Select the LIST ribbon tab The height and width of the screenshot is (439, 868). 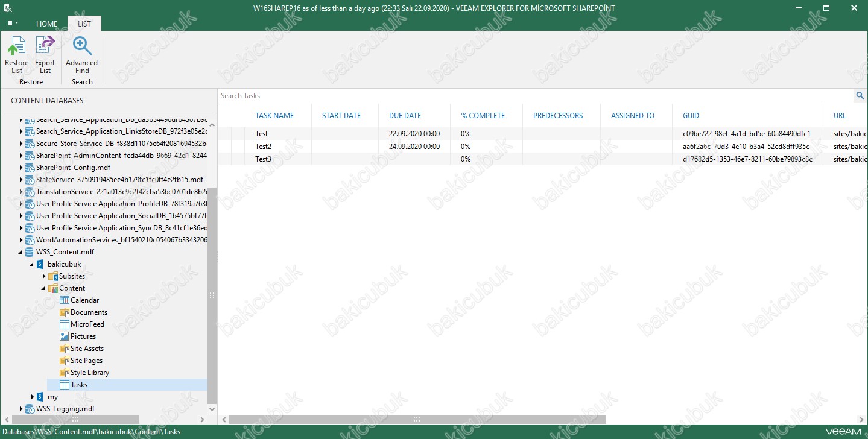coord(84,24)
